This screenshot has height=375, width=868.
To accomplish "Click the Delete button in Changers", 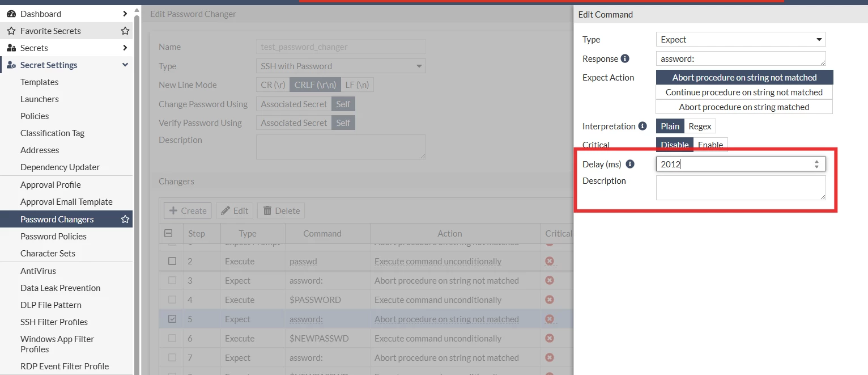I will 281,210.
